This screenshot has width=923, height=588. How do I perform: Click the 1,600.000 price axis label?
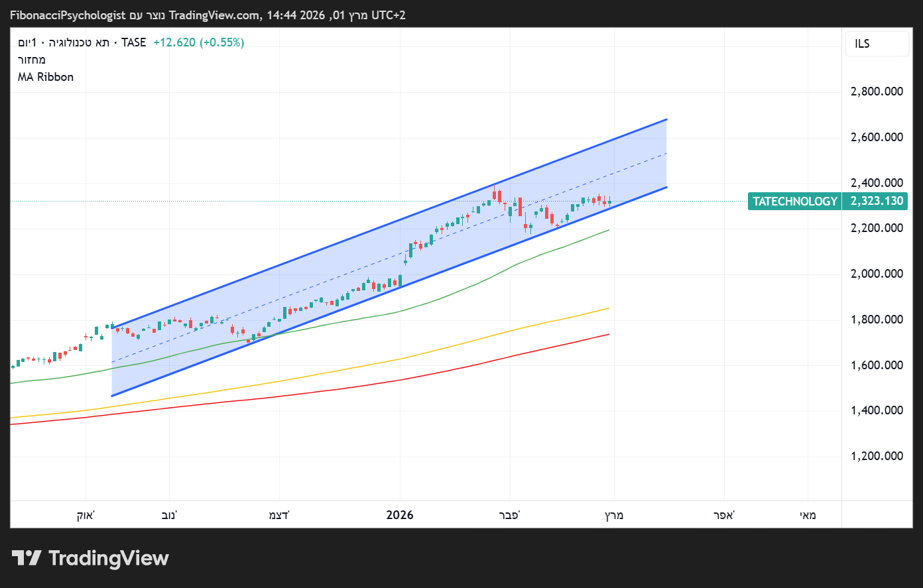[877, 365]
